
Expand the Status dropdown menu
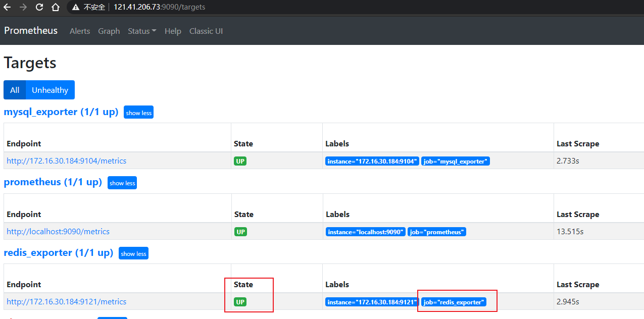142,31
